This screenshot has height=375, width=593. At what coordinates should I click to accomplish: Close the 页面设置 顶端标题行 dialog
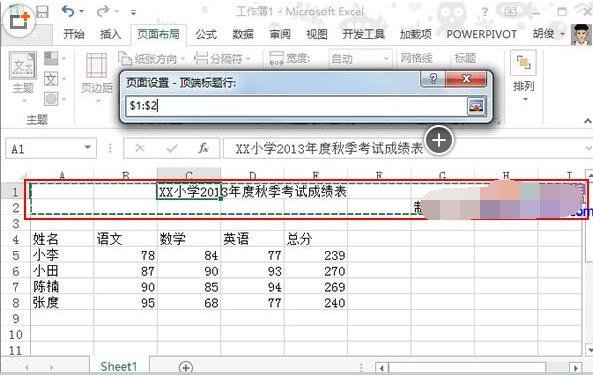click(466, 79)
